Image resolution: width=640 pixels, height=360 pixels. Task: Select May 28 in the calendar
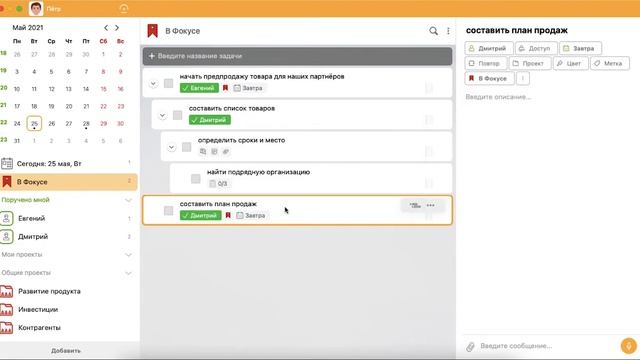click(x=86, y=124)
